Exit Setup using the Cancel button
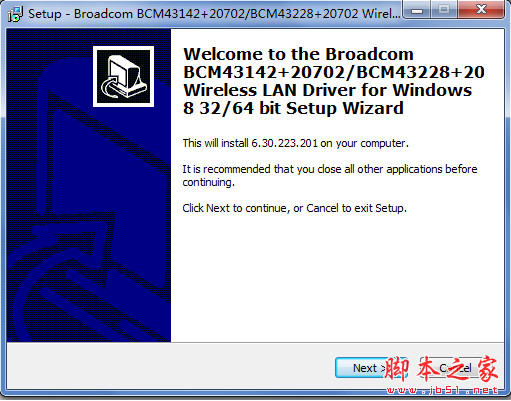Screen dimensions: 511x401 click(x=455, y=368)
